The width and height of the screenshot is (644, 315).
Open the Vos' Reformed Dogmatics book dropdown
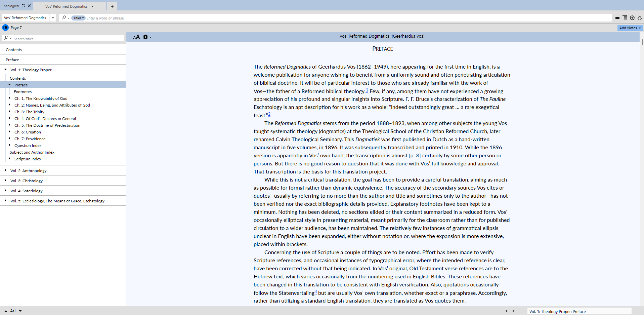pos(53,18)
